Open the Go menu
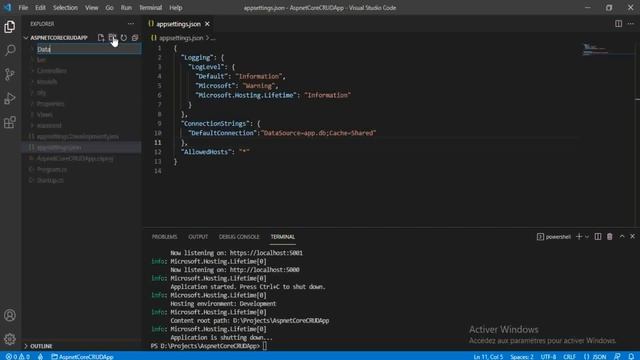640x360 pixels. pyautogui.click(x=109, y=8)
